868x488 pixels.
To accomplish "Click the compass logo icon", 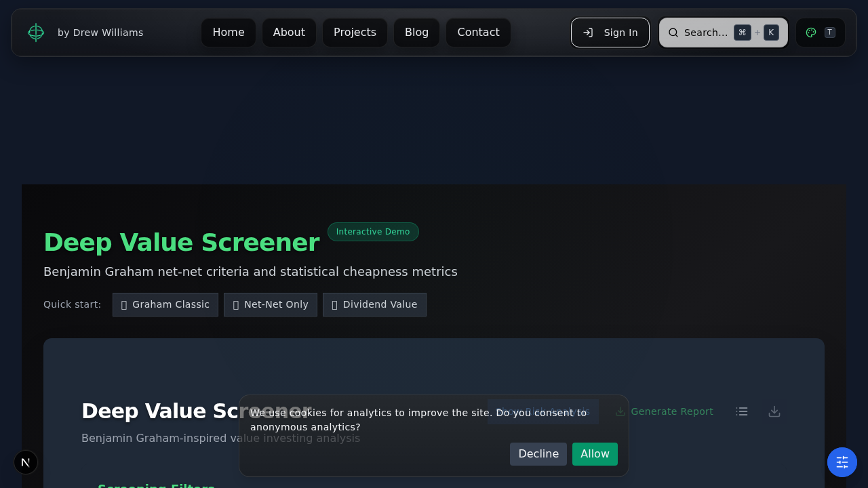I will coord(35,32).
